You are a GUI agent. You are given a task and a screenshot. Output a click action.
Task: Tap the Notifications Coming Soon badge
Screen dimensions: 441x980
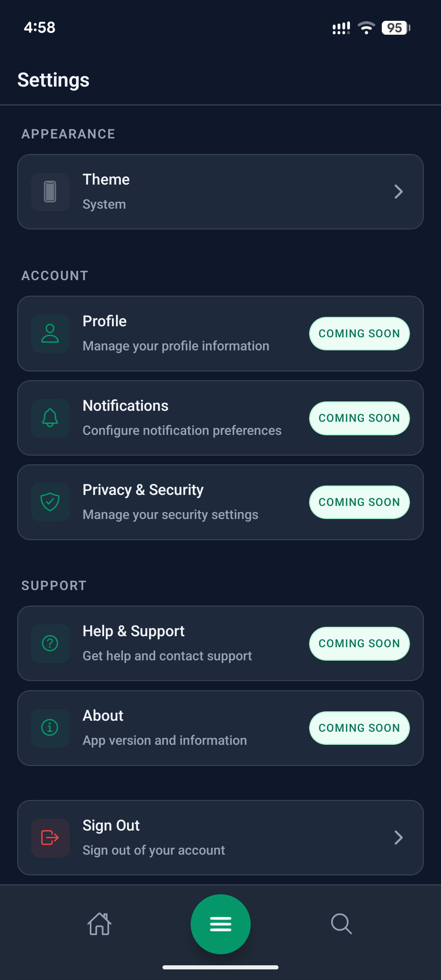tap(359, 418)
